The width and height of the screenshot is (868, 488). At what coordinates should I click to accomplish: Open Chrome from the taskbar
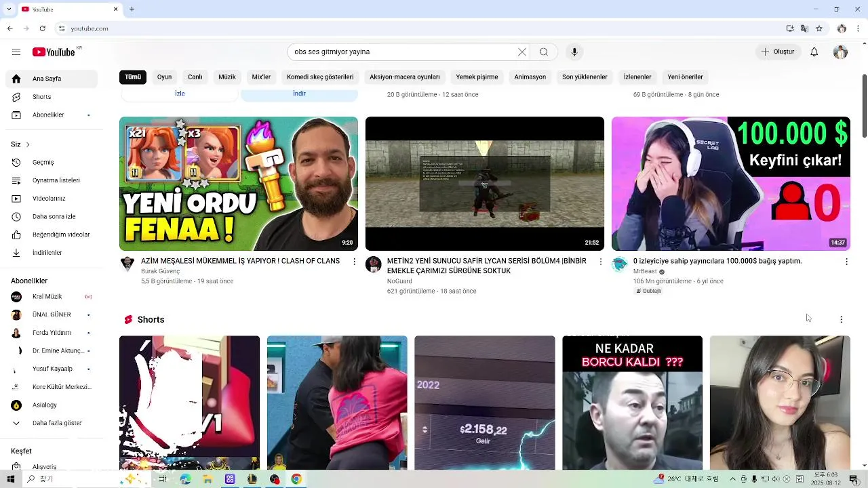tap(296, 479)
